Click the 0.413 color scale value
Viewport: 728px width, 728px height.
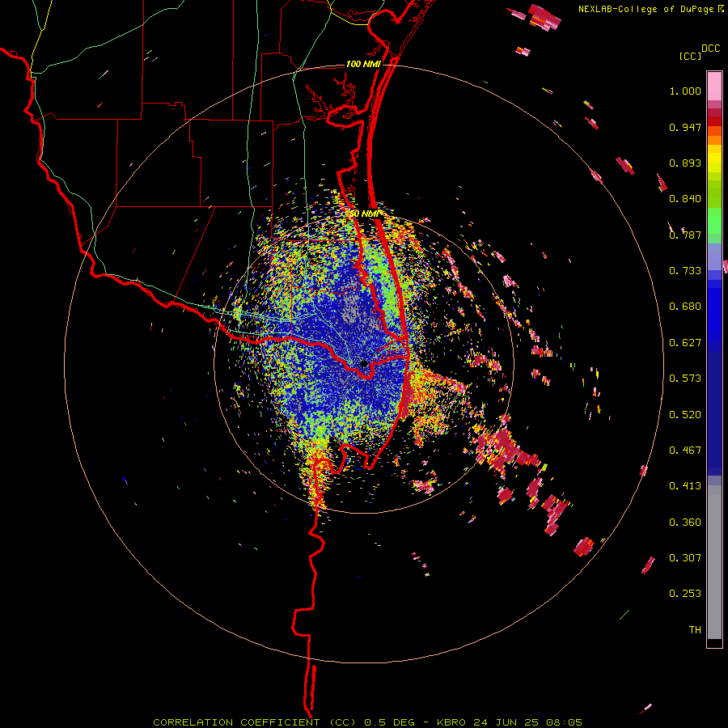click(x=685, y=486)
